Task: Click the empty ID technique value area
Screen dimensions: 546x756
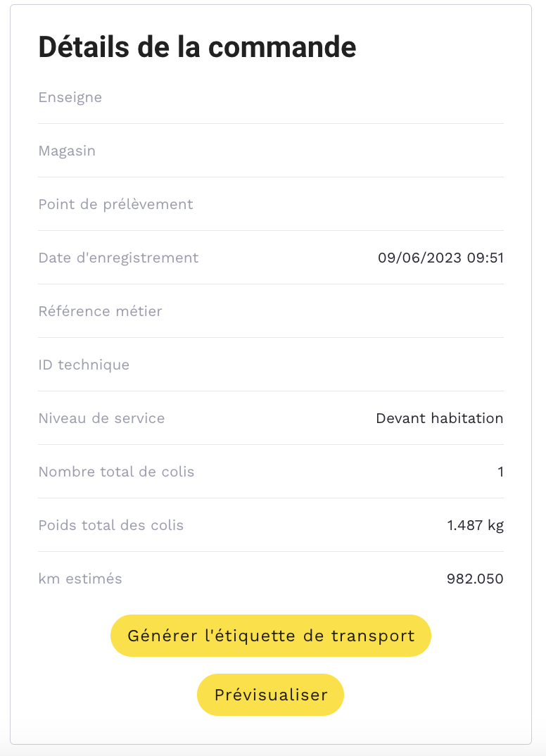Action: pos(422,365)
